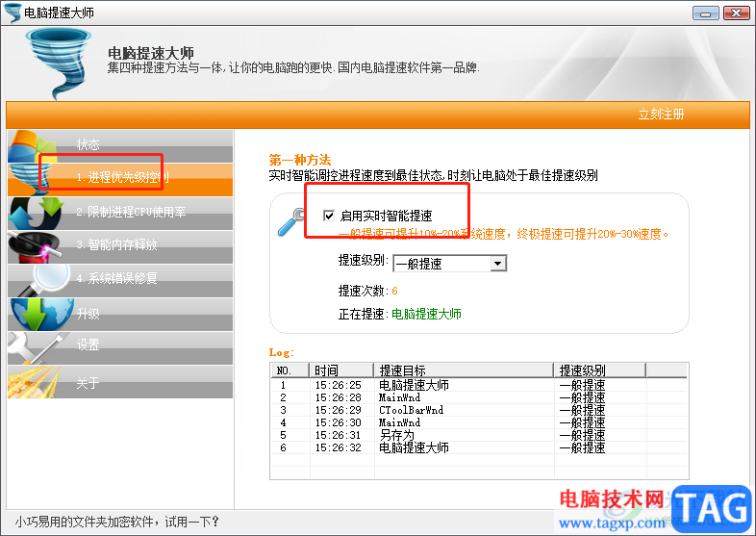Go to 4.系统错误修复 section

pyautogui.click(x=120, y=280)
